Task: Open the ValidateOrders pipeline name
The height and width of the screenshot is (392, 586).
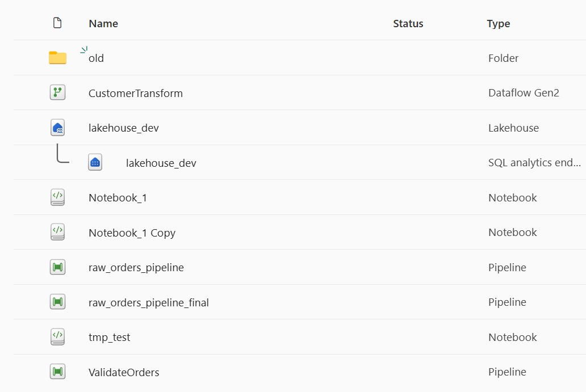Action: (124, 373)
